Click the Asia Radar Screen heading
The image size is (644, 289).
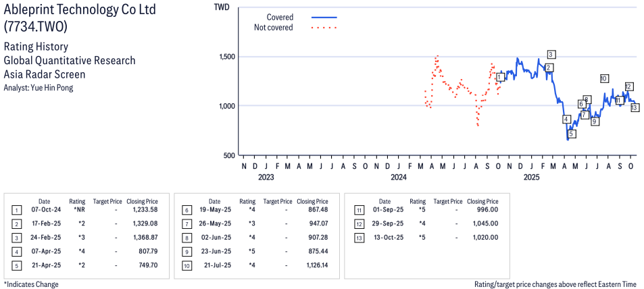(x=45, y=74)
